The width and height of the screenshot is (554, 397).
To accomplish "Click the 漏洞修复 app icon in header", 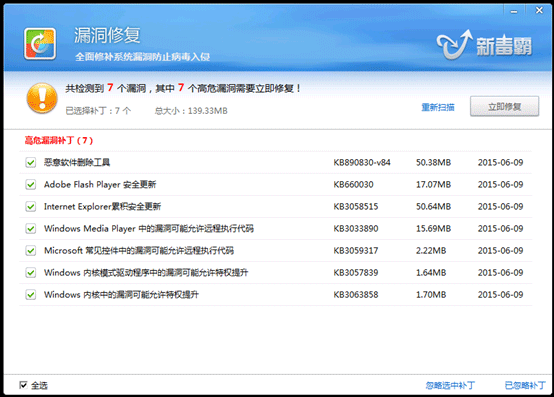I will pos(40,44).
